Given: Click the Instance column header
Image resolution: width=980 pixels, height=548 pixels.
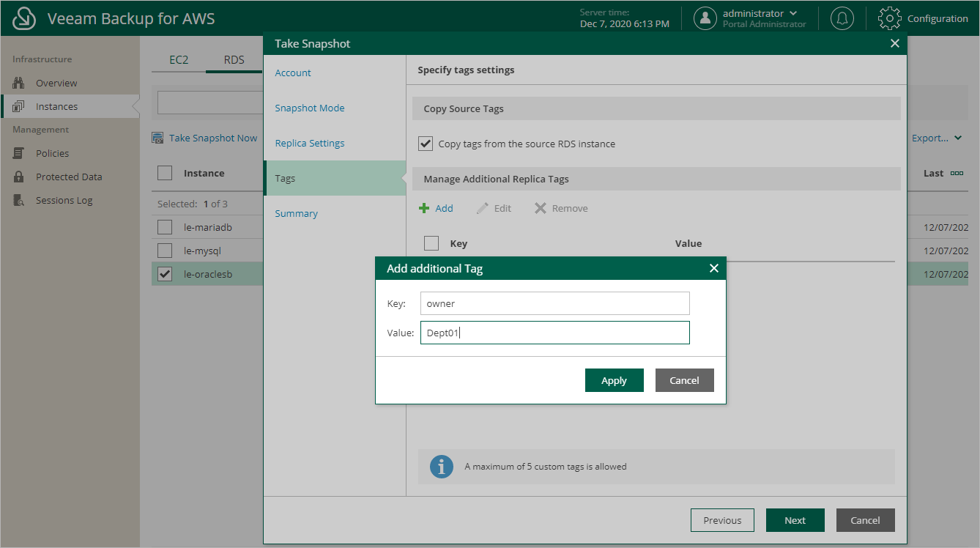Looking at the screenshot, I should pos(204,173).
